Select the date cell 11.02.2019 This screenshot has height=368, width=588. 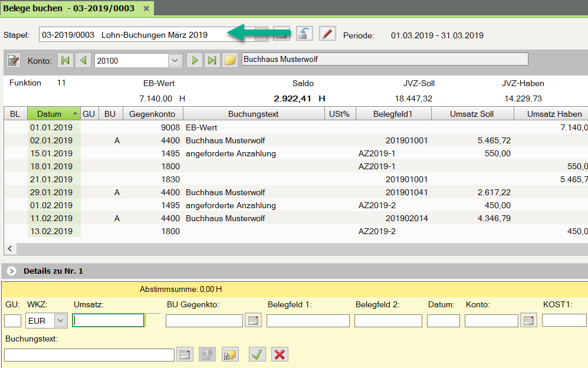pos(51,218)
